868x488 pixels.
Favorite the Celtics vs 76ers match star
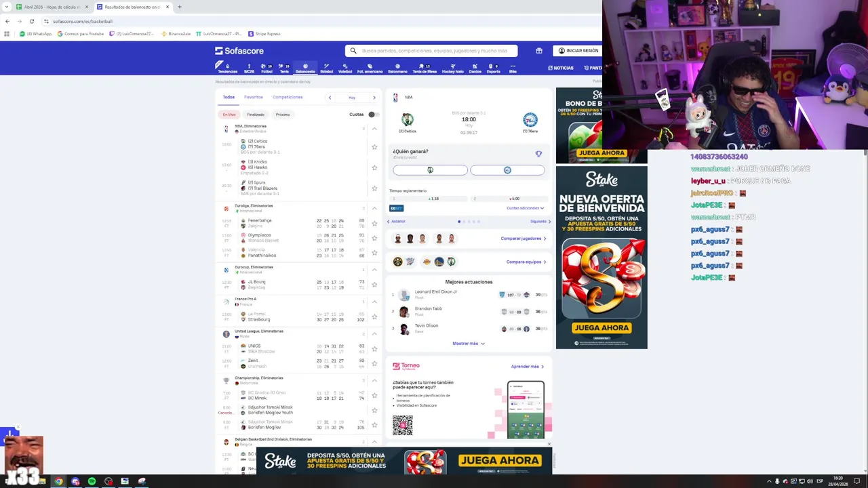click(374, 147)
